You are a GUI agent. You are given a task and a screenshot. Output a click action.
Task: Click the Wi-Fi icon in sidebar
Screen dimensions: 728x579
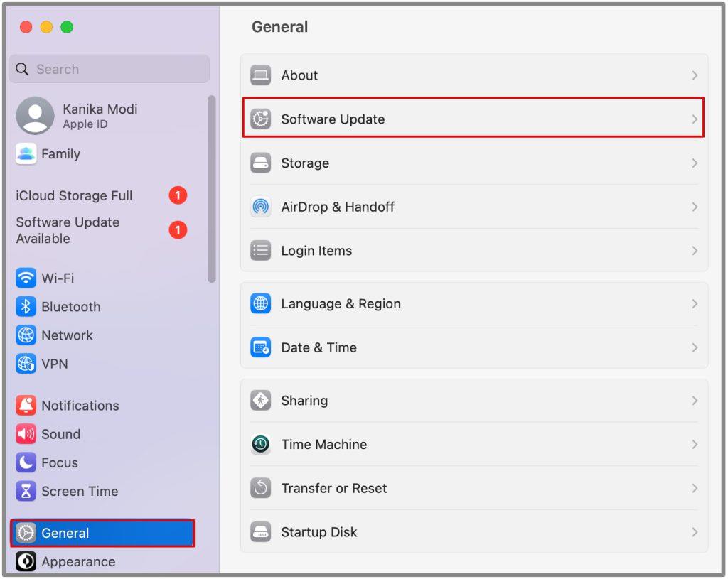tap(26, 278)
